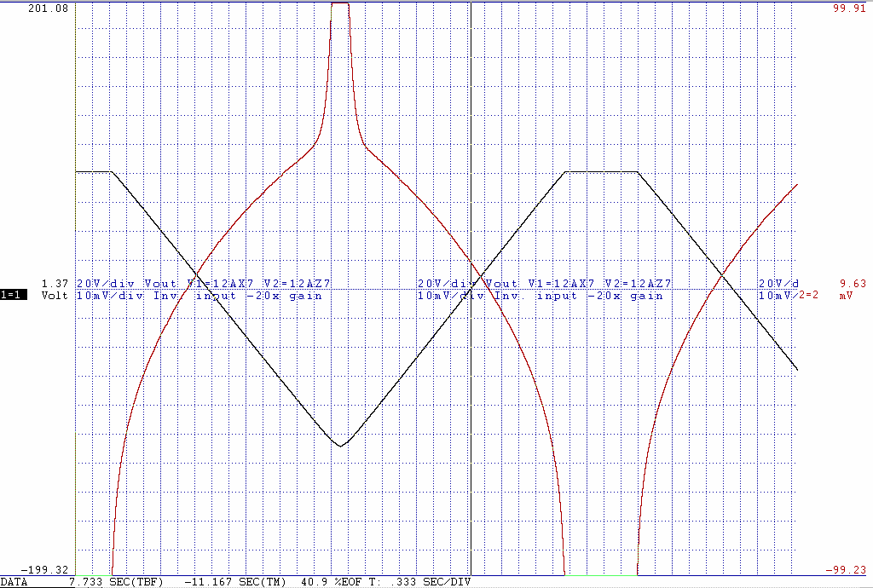Click the -99.23 lower right scale limit
The height and width of the screenshot is (588, 873).
click(846, 570)
